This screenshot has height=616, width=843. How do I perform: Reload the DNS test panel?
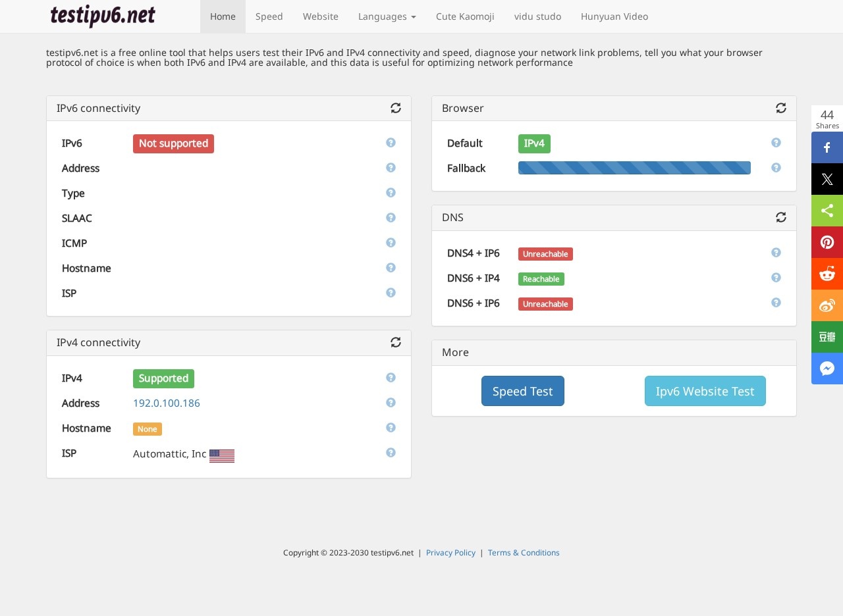(x=781, y=217)
